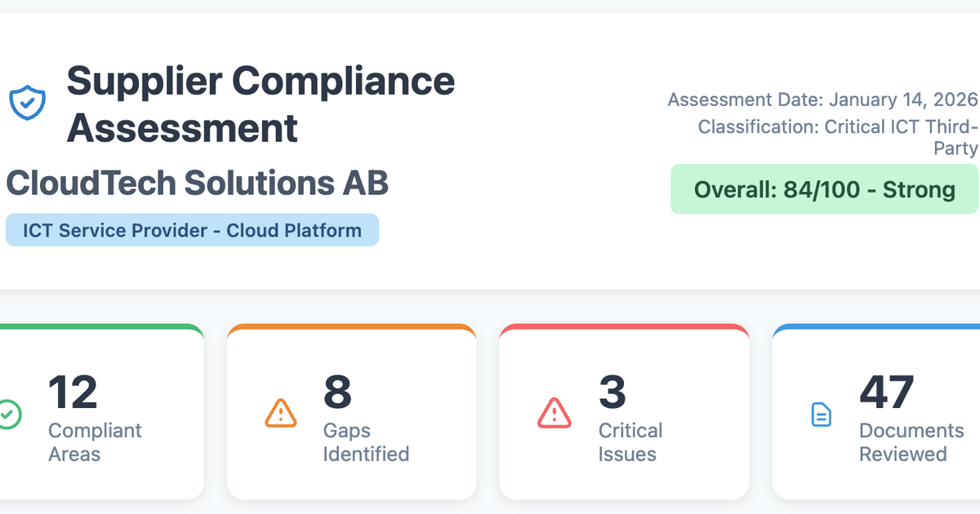This screenshot has width=980, height=514.
Task: Select the green checkmark compliance icon
Action: (10, 414)
